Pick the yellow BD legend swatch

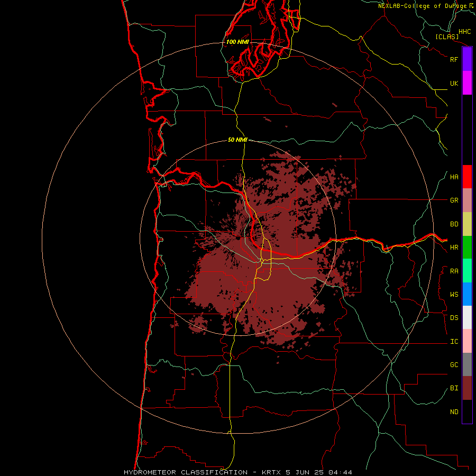(x=467, y=224)
